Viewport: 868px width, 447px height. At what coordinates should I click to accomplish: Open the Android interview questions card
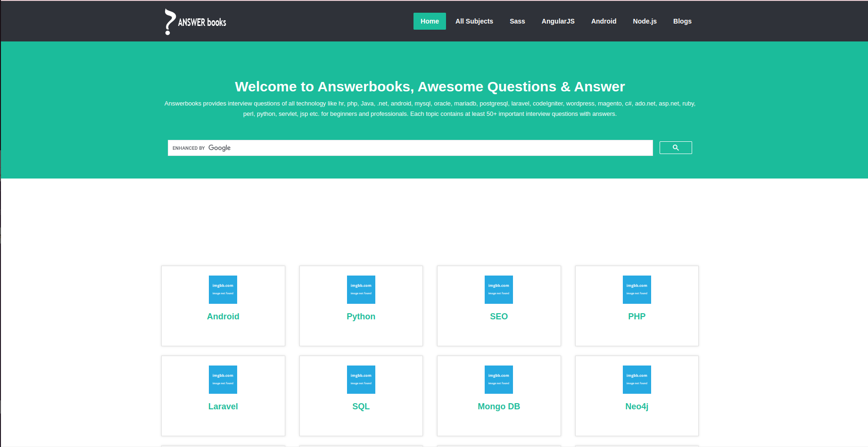[x=223, y=316]
